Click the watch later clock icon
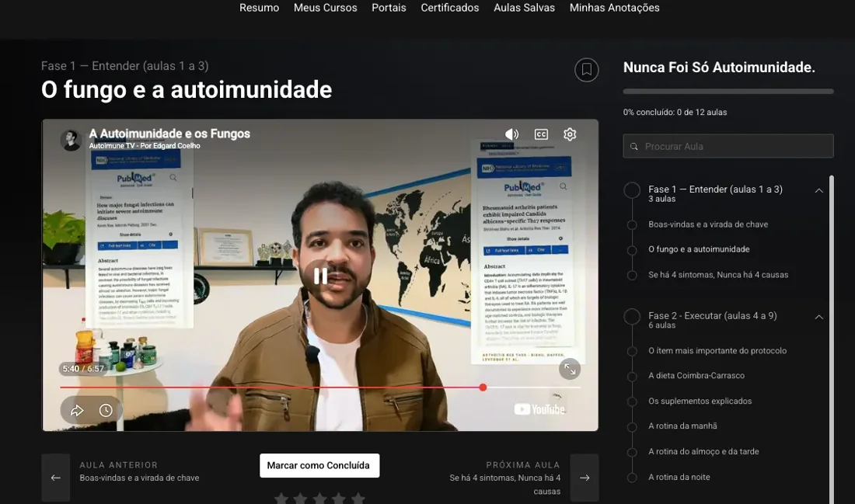 point(106,410)
